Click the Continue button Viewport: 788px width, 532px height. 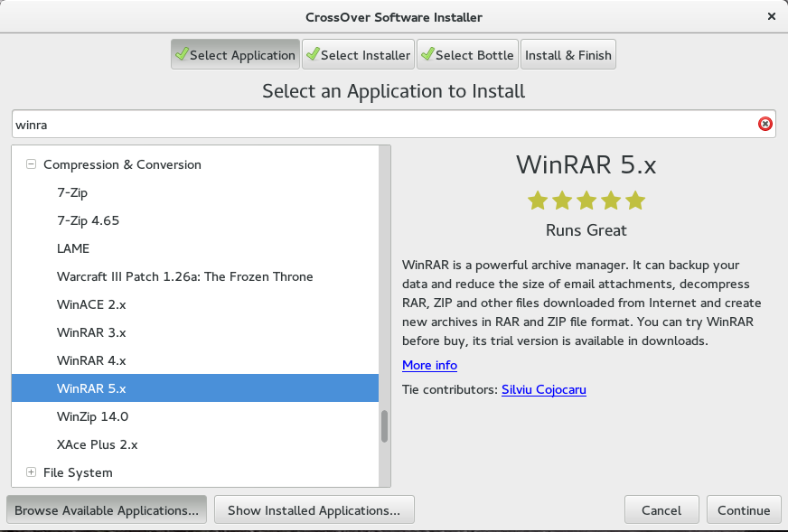[744, 510]
